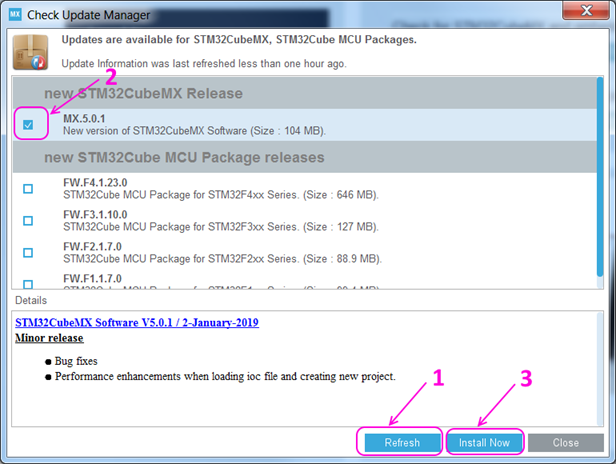Check the FW.F1.1.7.0 package checkbox
Viewport: 616px width, 464px height.
click(28, 284)
